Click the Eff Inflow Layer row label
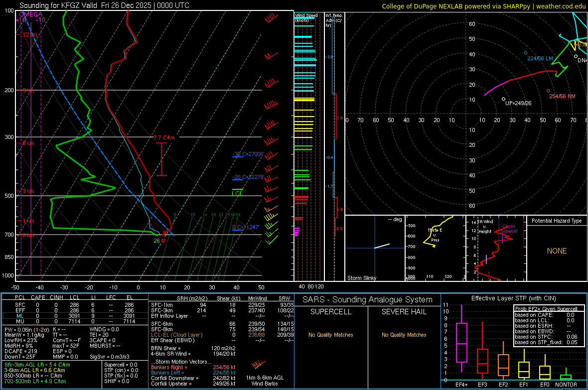The height and width of the screenshot is (390, 588). click(x=169, y=316)
